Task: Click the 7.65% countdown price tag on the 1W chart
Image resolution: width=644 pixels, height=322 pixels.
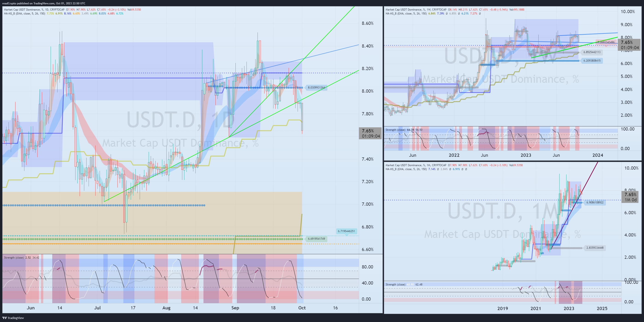Action: click(629, 45)
